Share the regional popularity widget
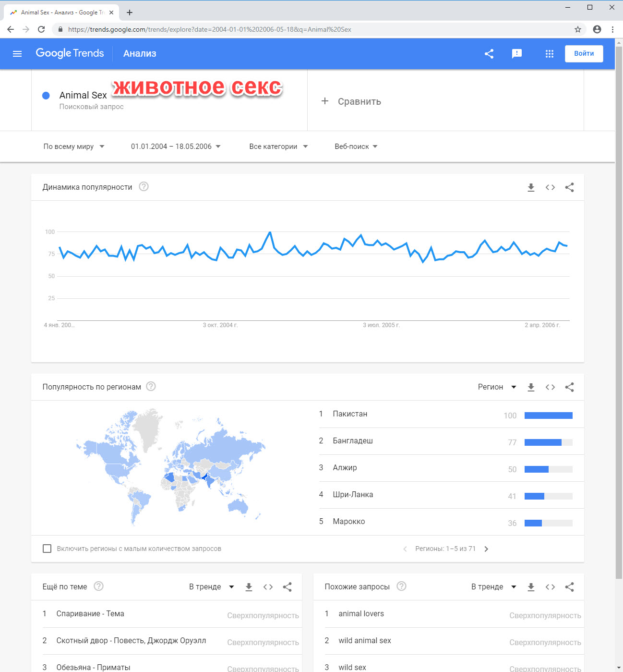623x672 pixels. tap(569, 387)
